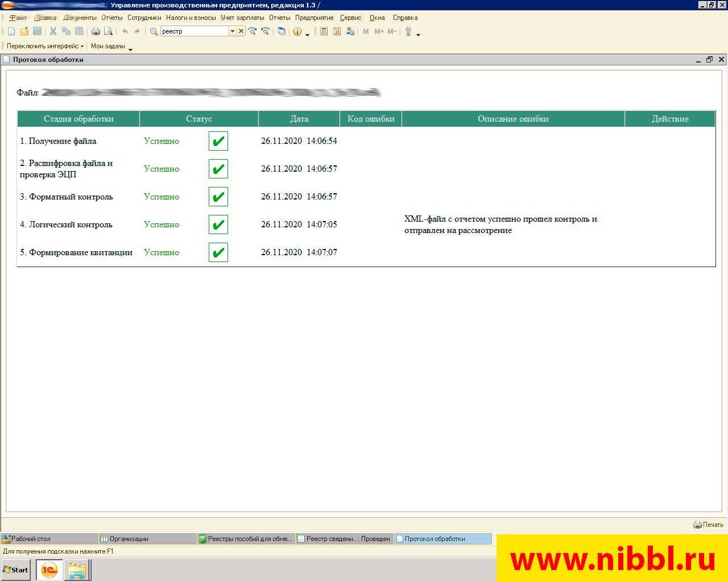Click the green checkmark for Форматный контроль
This screenshot has width=728, height=582.
tap(218, 197)
